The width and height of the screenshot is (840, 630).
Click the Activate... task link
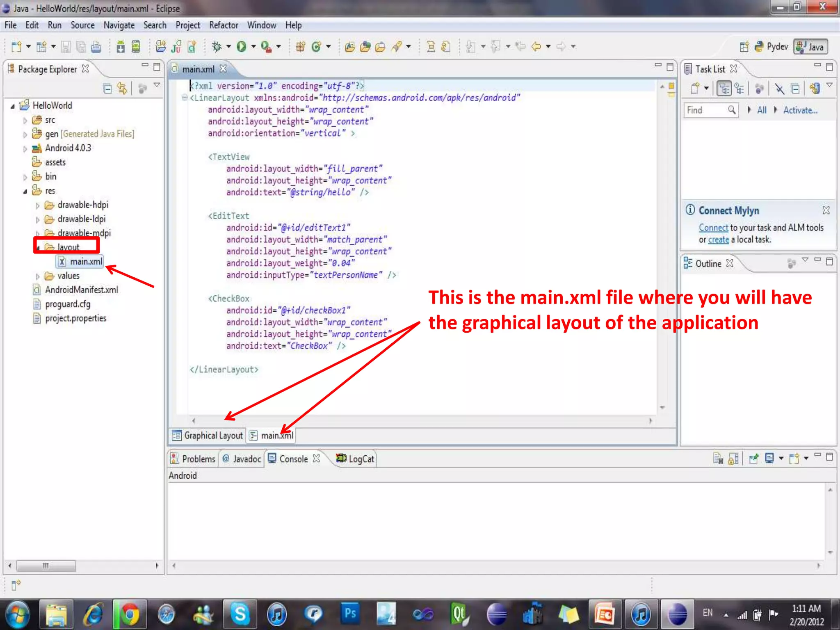[x=800, y=110]
